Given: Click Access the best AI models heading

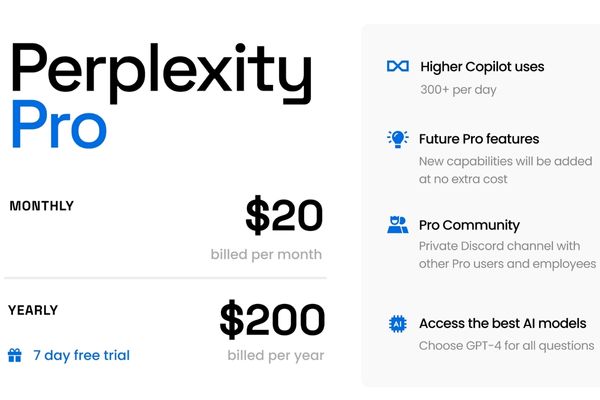Looking at the screenshot, I should click(x=503, y=324).
